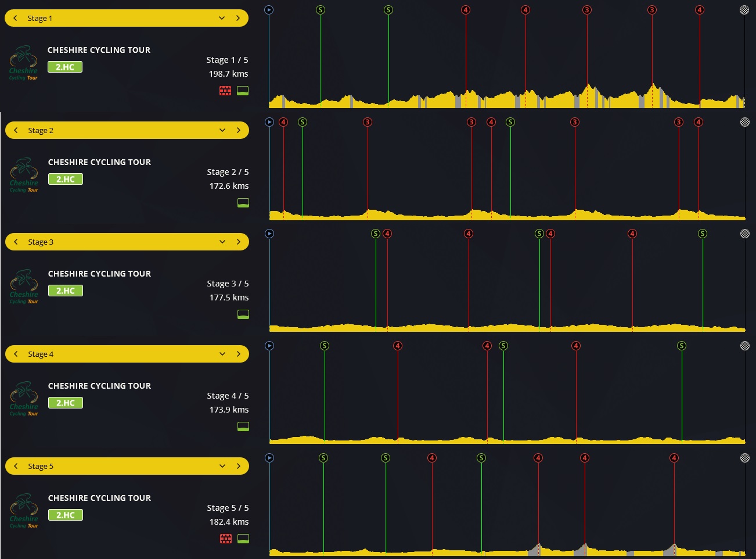Viewport: 756px width, 559px height.
Task: Select the Stage 4 label in yellow bar
Action: 41,354
